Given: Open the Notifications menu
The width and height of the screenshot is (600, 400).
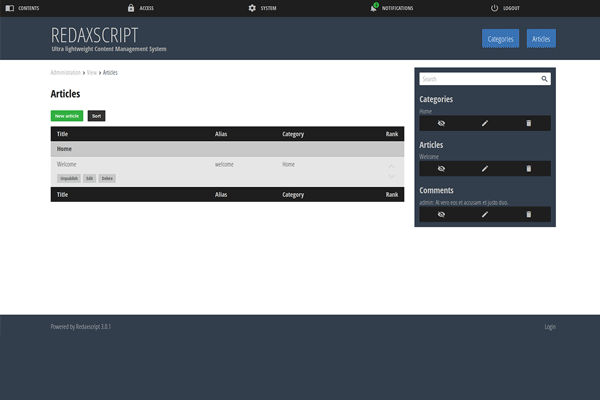Looking at the screenshot, I should (x=392, y=8).
